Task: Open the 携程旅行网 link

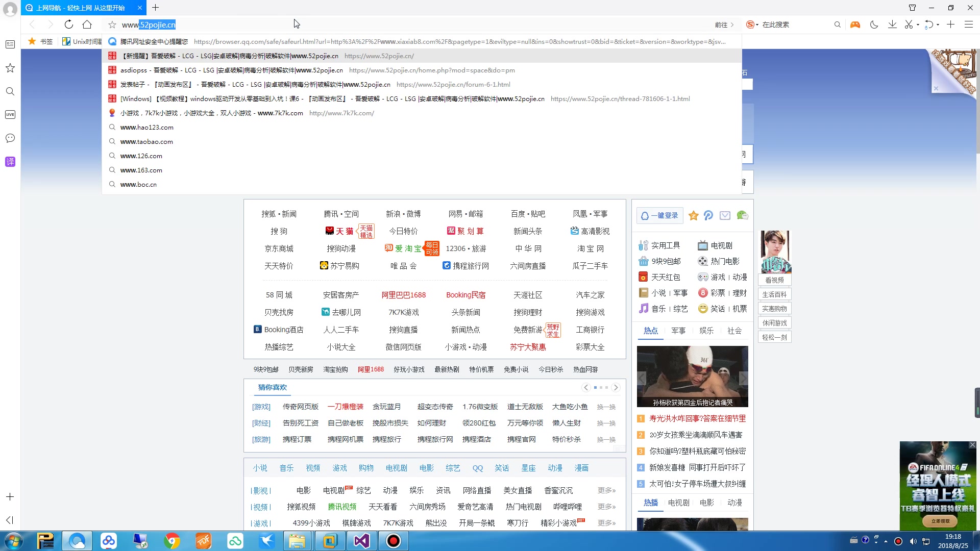Action: [465, 266]
